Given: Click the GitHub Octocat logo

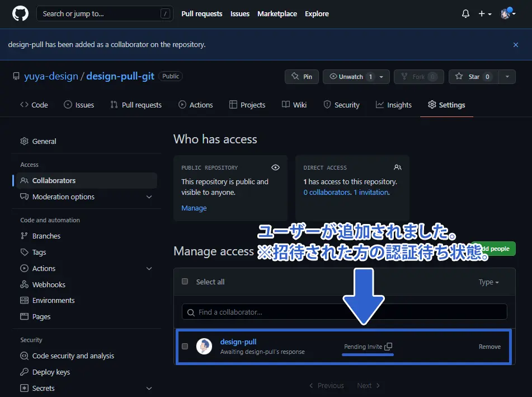Looking at the screenshot, I should (x=20, y=13).
